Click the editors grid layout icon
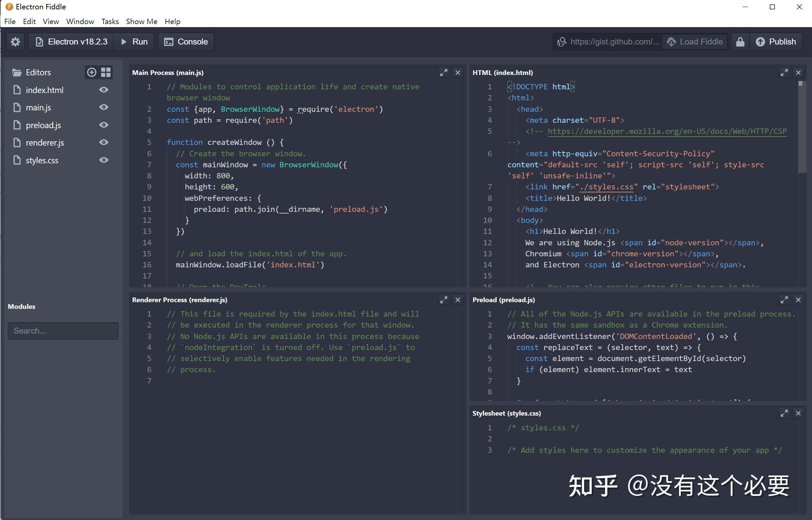The image size is (812, 520). [106, 72]
